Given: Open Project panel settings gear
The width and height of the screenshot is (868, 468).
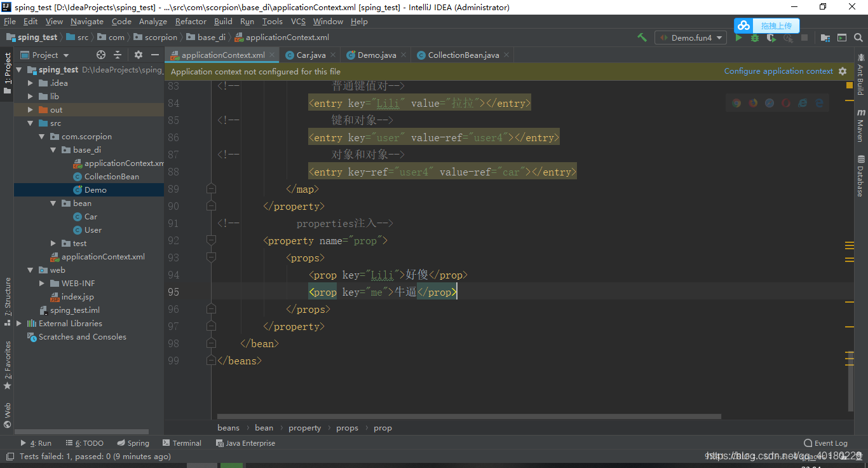Looking at the screenshot, I should pos(139,55).
